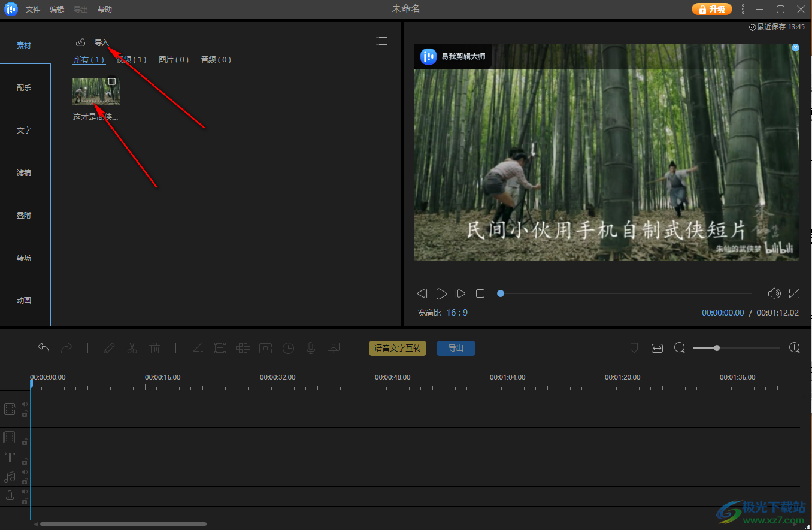The image size is (812, 530).
Task: Mute the music track
Action: tap(25, 472)
